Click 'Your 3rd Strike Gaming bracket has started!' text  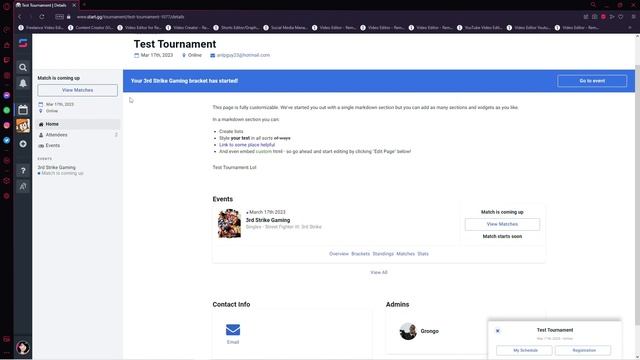pyautogui.click(x=184, y=81)
